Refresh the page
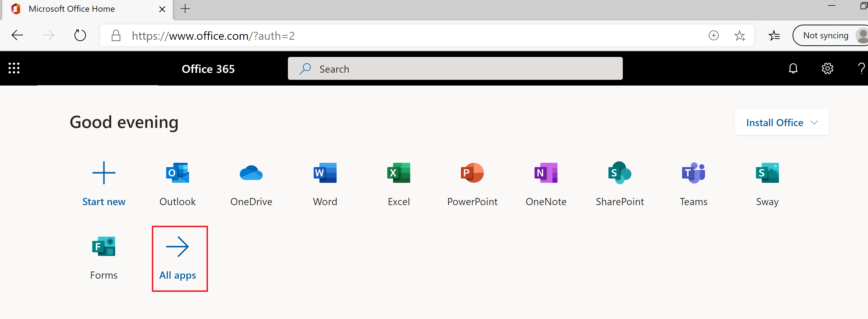Image resolution: width=868 pixels, height=319 pixels. 80,35
